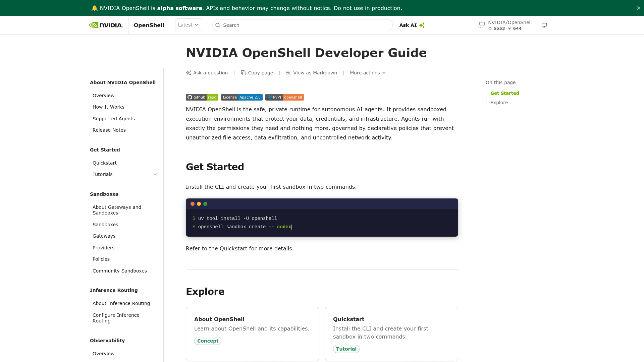Open NVIDIA/OpenShell repository link
Image resolution: width=644 pixels, height=362 pixels.
(x=509, y=22)
